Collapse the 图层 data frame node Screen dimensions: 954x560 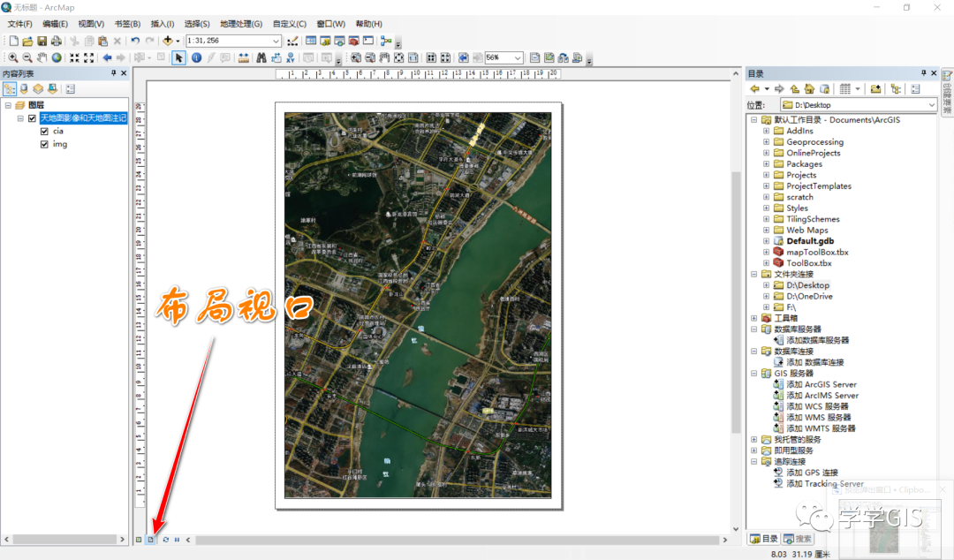click(8, 105)
